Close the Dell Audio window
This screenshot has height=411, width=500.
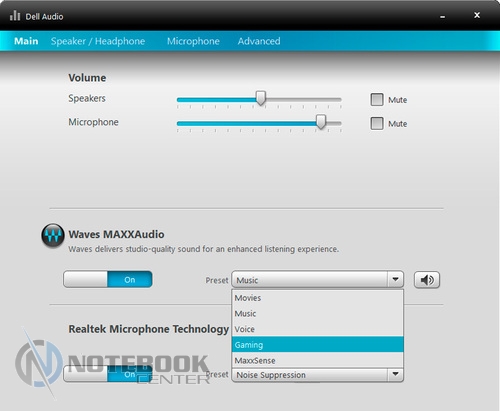(477, 15)
